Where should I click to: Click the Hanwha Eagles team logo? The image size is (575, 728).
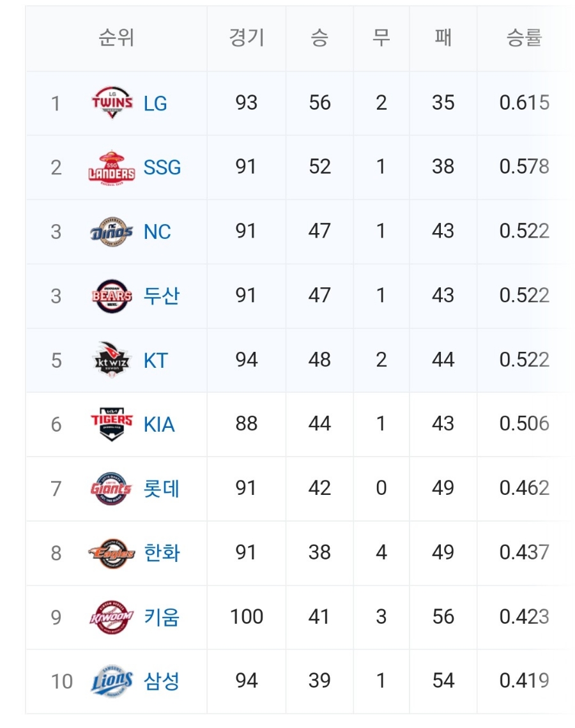pyautogui.click(x=112, y=553)
